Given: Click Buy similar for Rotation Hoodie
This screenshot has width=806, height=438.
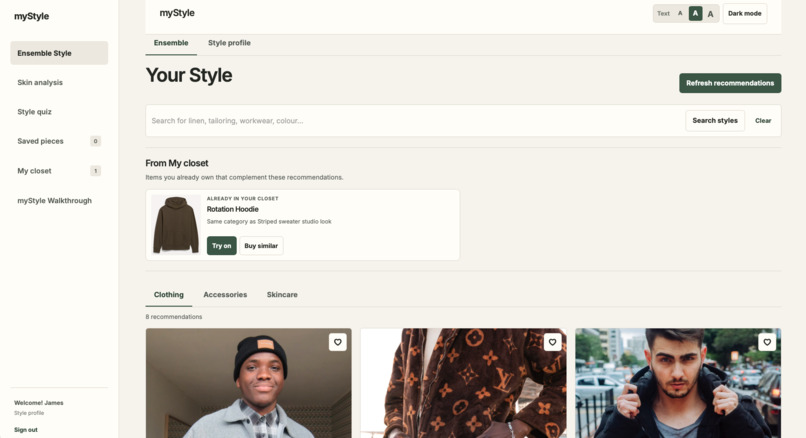Looking at the screenshot, I should point(261,246).
